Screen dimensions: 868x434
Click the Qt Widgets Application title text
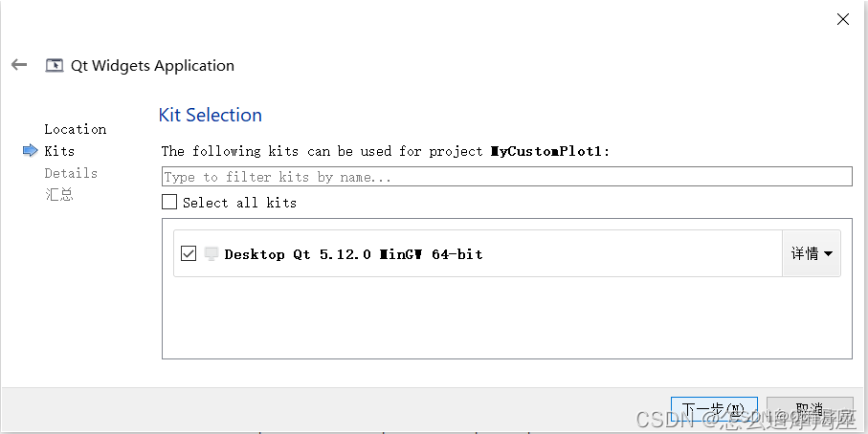click(152, 65)
